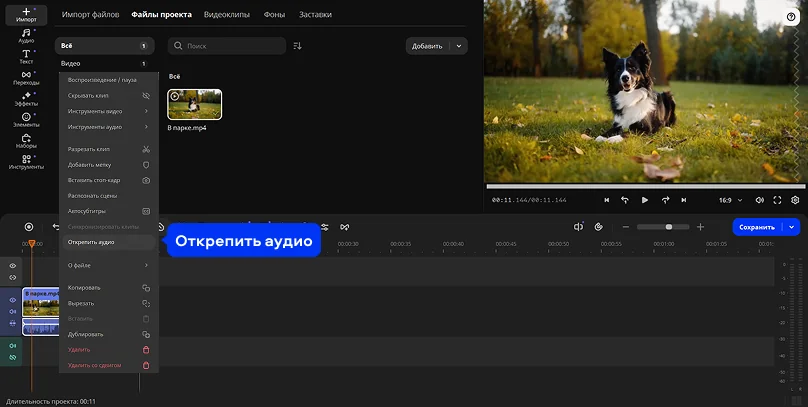Choose Удалить со сдвигом from the context menu
808x407 pixels.
click(108, 365)
